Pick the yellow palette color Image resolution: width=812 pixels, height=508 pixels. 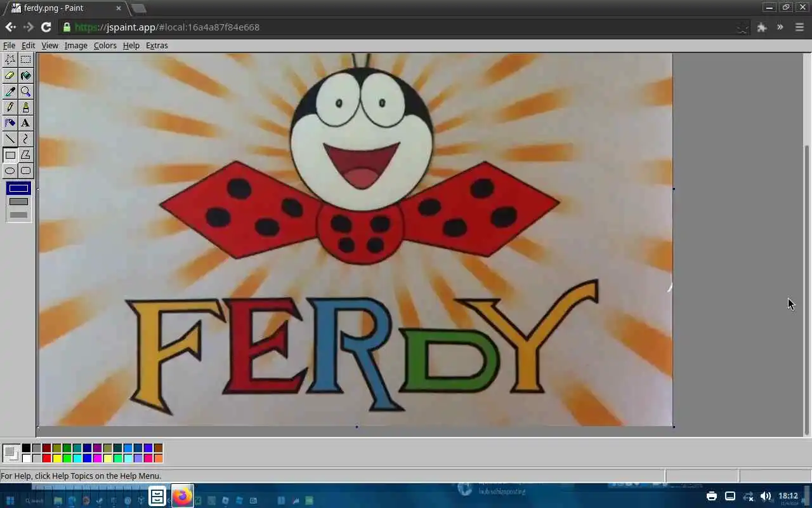(x=57, y=458)
